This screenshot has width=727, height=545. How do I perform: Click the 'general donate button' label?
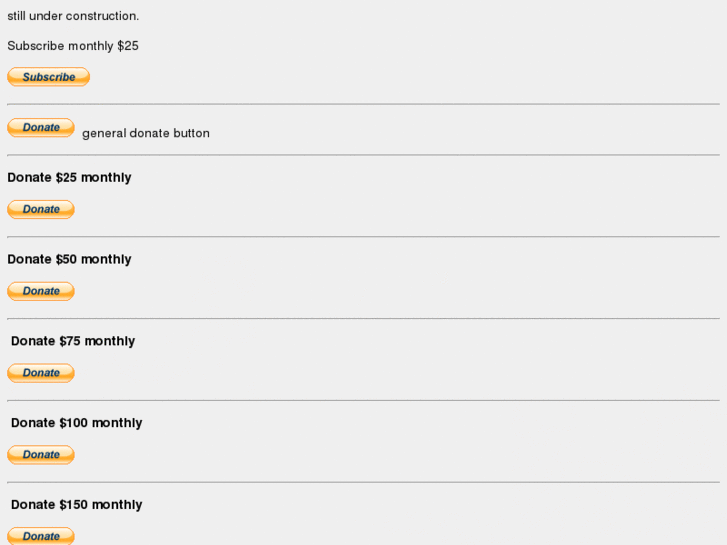tap(146, 133)
